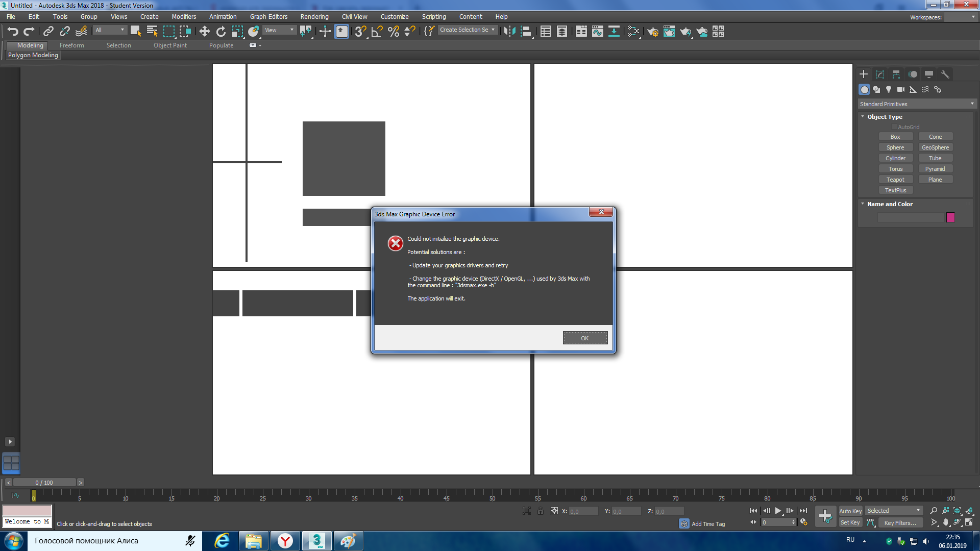Open the View coordinate system dropdown
Screen dimensions: 980x551
coord(279,30)
